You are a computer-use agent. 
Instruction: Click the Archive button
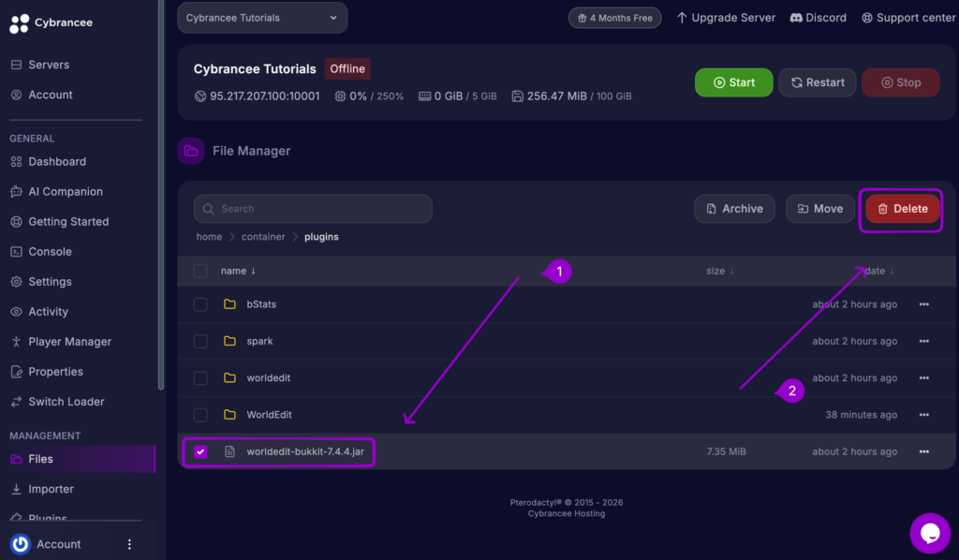(734, 209)
